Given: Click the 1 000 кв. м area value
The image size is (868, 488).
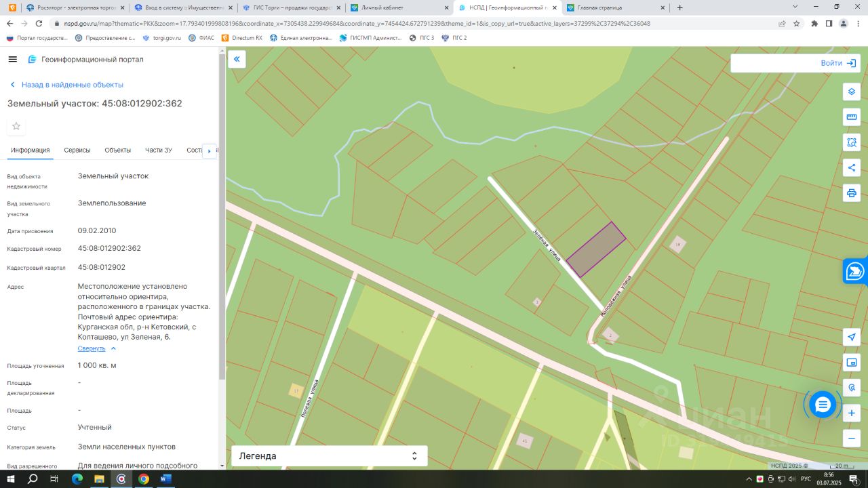Looking at the screenshot, I should click(97, 365).
